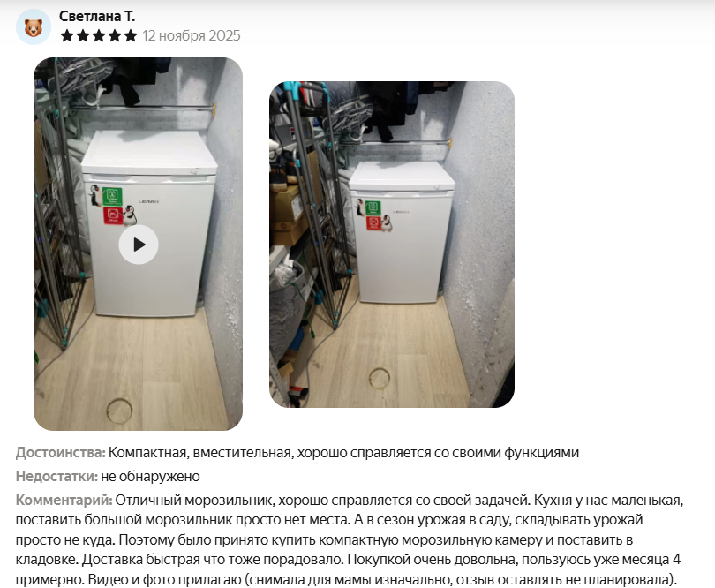Image resolution: width=715 pixels, height=588 pixels.
Task: Play the review video
Action: (x=139, y=245)
